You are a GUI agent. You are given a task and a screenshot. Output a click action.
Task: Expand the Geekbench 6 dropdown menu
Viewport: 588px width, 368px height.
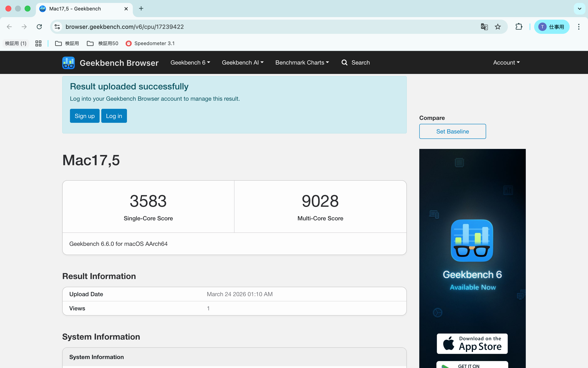(190, 62)
